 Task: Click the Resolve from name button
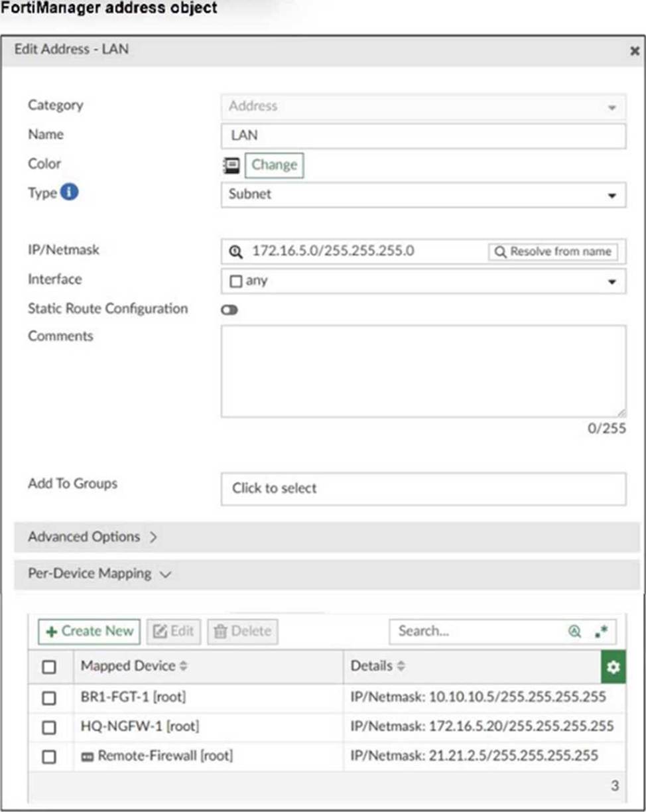click(552, 252)
